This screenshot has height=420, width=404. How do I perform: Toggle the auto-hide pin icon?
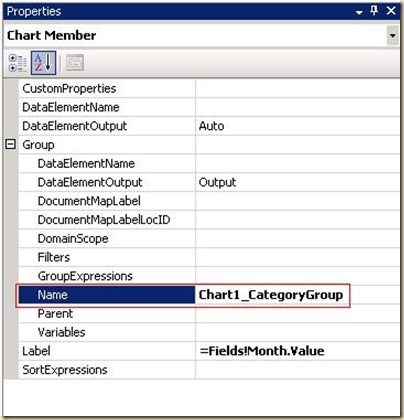click(374, 11)
